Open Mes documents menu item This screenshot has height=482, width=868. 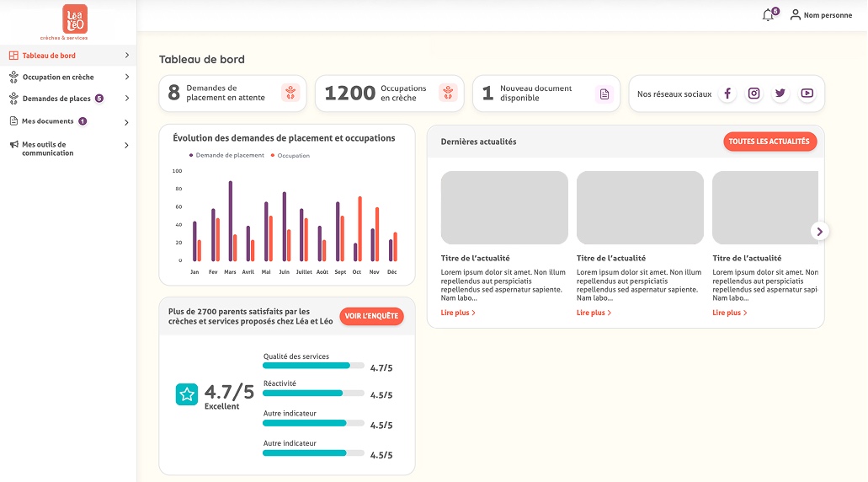[x=68, y=121]
